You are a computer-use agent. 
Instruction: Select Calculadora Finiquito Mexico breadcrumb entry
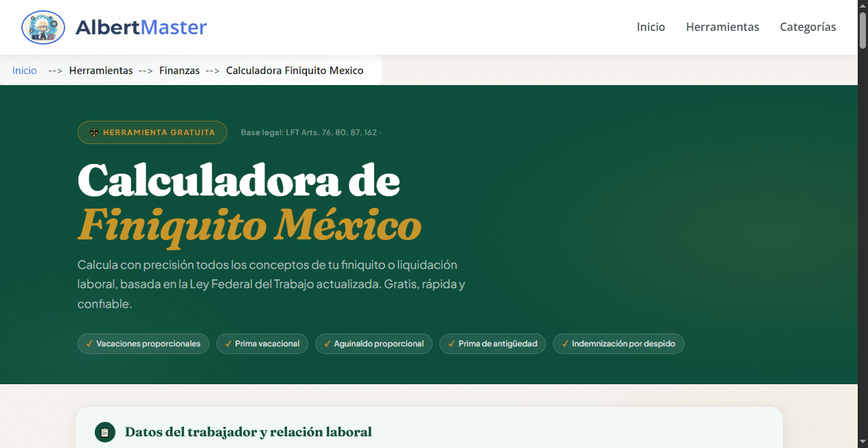(295, 70)
